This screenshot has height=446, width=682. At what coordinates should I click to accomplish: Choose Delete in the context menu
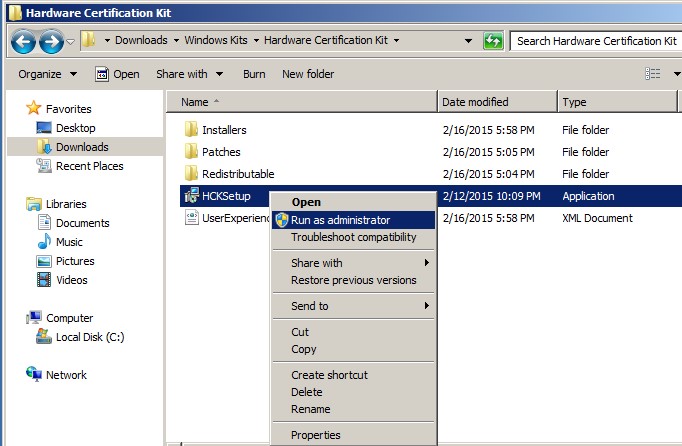coord(353,392)
